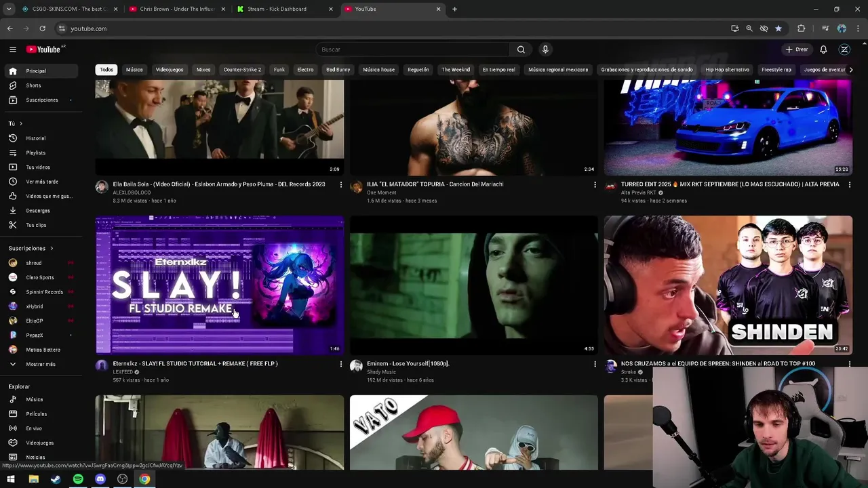
Task: Open Alta Previa RKT channel link
Action: [639, 192]
